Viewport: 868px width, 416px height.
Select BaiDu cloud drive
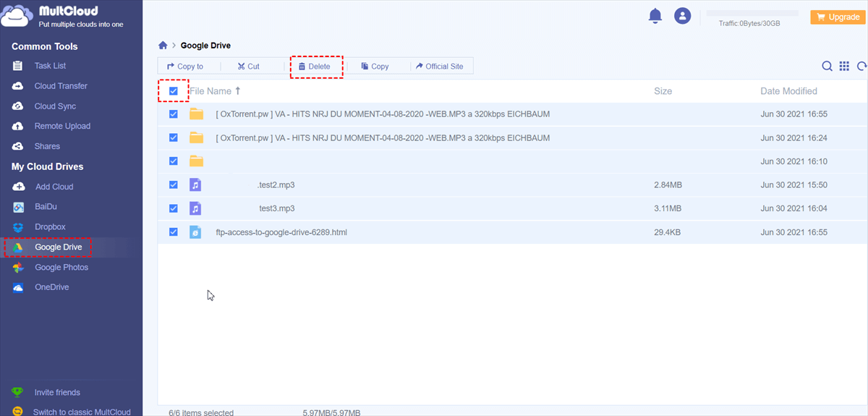click(x=46, y=207)
